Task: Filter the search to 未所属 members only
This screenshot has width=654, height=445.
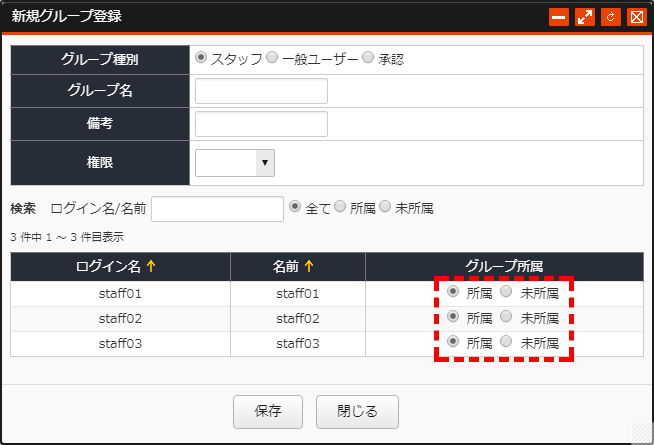Action: (x=385, y=206)
